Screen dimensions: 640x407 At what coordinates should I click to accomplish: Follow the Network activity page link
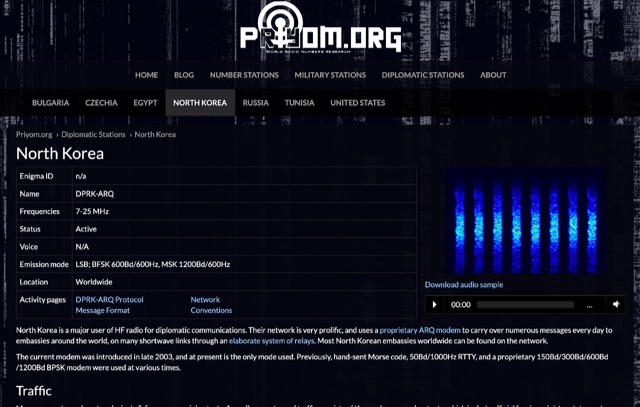[205, 299]
